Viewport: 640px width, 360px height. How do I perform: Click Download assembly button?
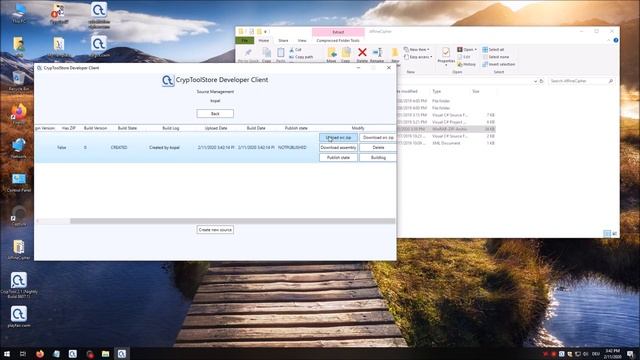pyautogui.click(x=338, y=147)
